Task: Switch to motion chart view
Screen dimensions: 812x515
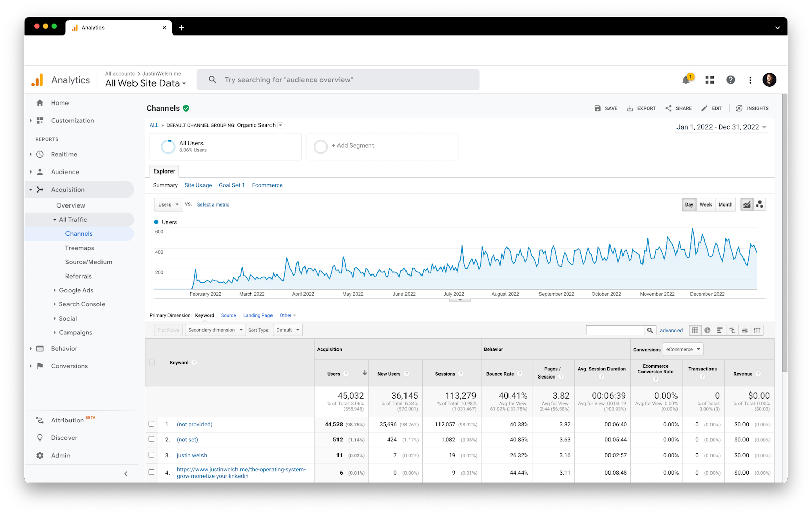Action: [759, 204]
